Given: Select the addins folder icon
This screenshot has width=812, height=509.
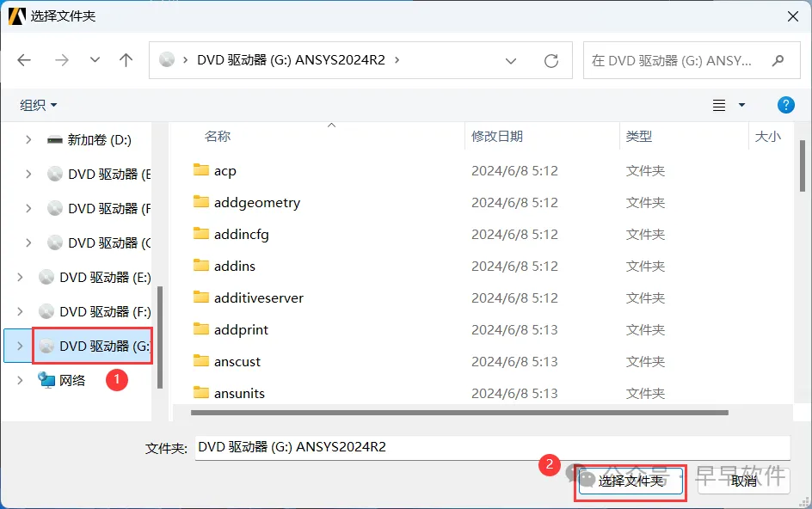Looking at the screenshot, I should pos(201,265).
